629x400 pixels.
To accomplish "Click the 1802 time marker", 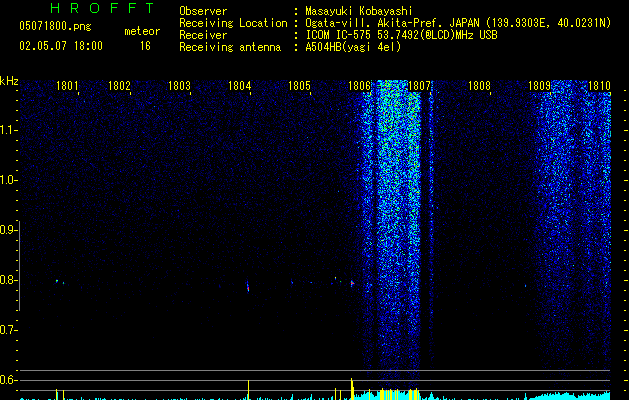I will point(120,86).
